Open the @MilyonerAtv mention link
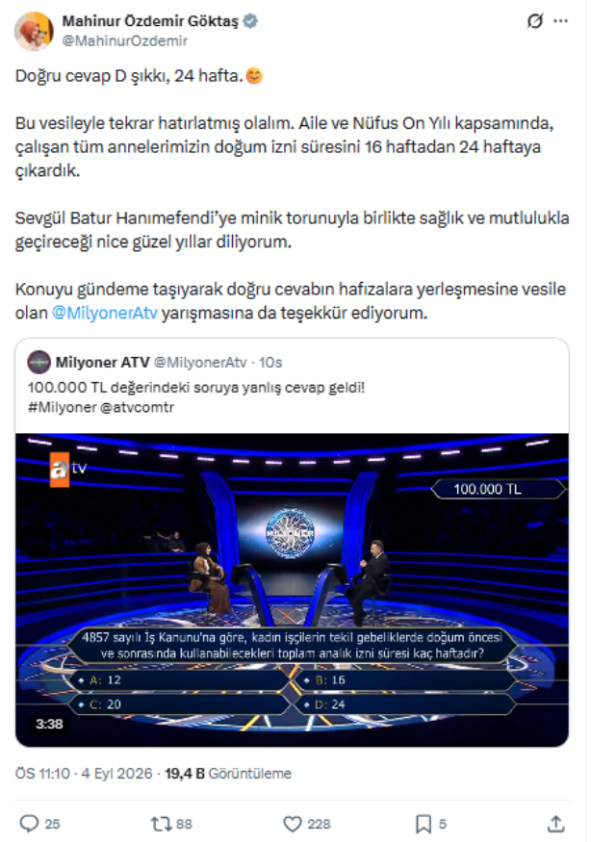 tap(105, 313)
